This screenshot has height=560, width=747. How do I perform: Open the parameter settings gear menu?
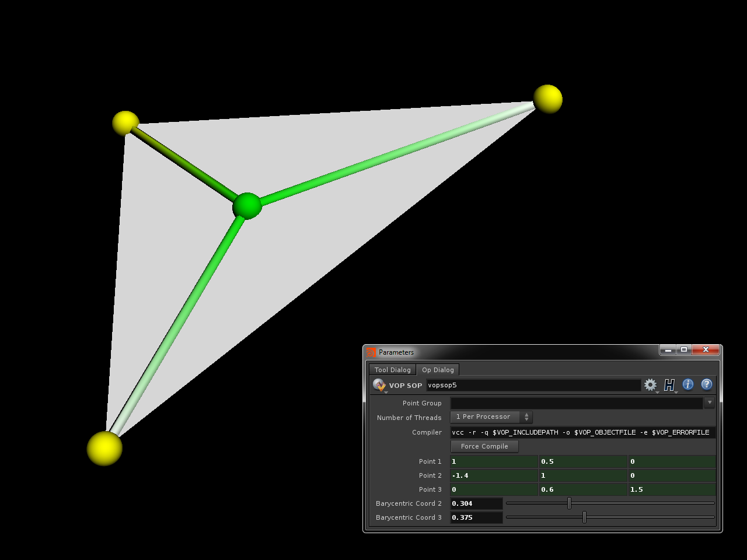tap(650, 384)
